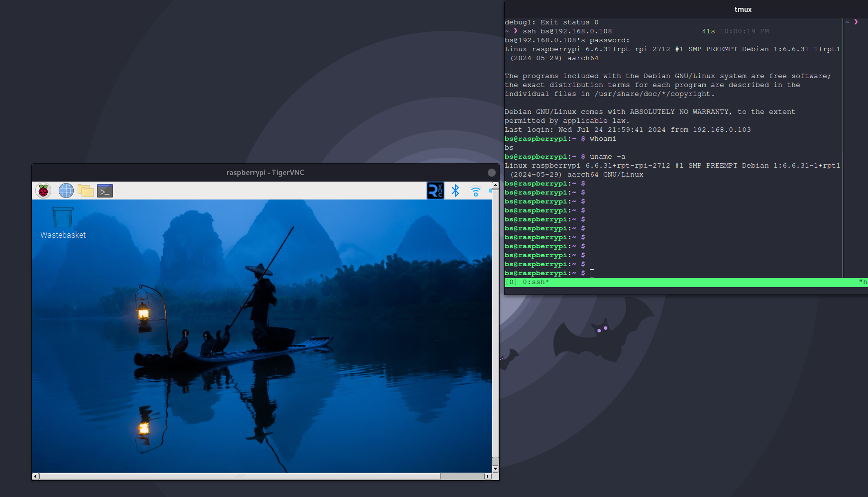This screenshot has width=868, height=497.
Task: Launch the terminal from the VNC taskbar
Action: pos(105,191)
